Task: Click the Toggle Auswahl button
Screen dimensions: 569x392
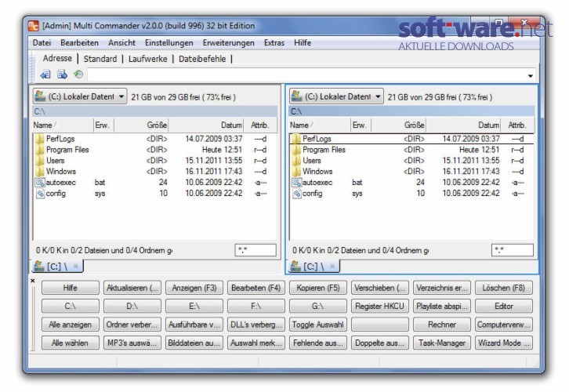Action: 318,325
